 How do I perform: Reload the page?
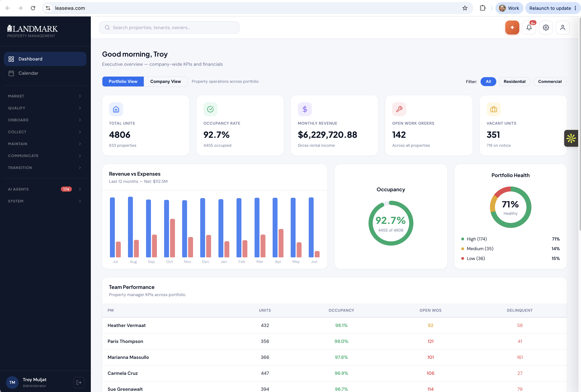point(33,8)
